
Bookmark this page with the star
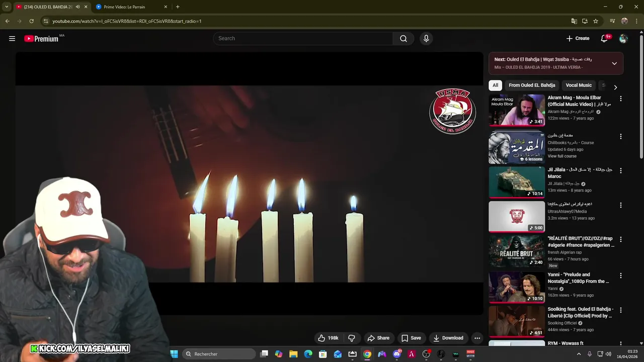click(596, 21)
